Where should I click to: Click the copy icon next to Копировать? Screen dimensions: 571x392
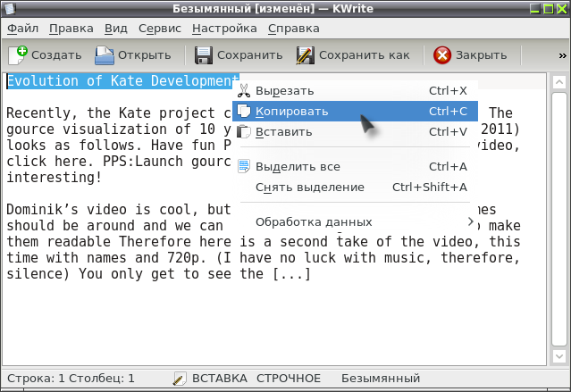point(244,111)
